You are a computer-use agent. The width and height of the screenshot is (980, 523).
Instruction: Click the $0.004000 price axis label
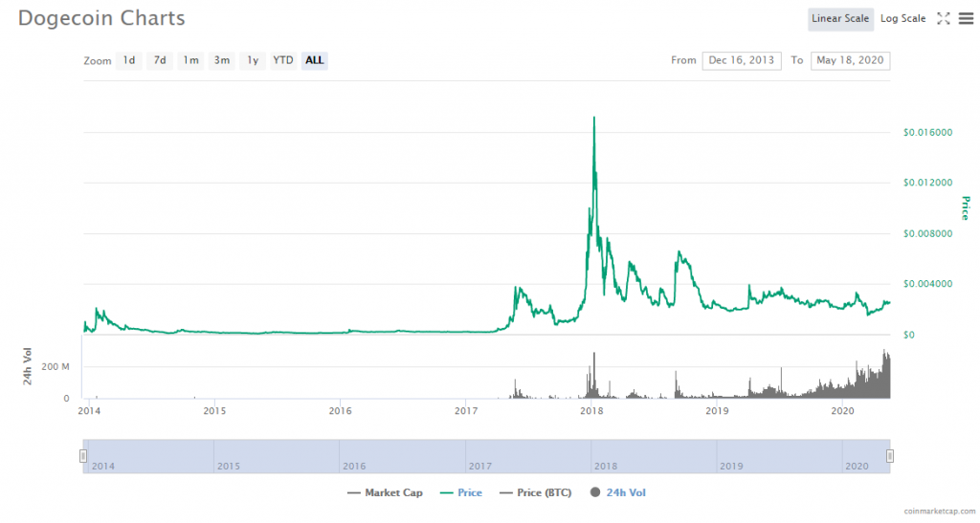[927, 284]
